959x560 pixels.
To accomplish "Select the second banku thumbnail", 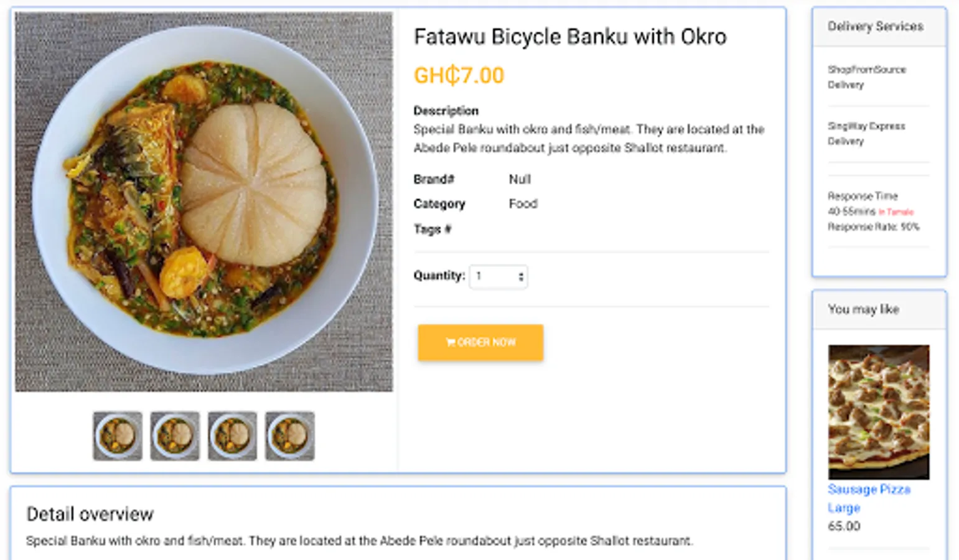I will click(x=175, y=436).
